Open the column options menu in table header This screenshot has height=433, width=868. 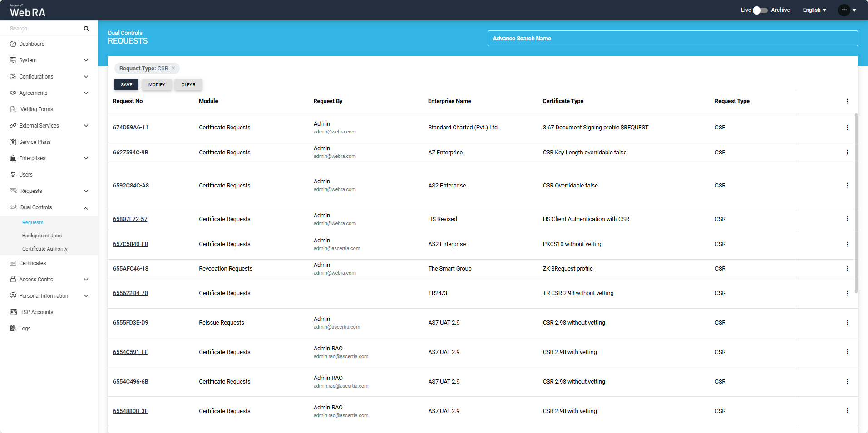847,101
